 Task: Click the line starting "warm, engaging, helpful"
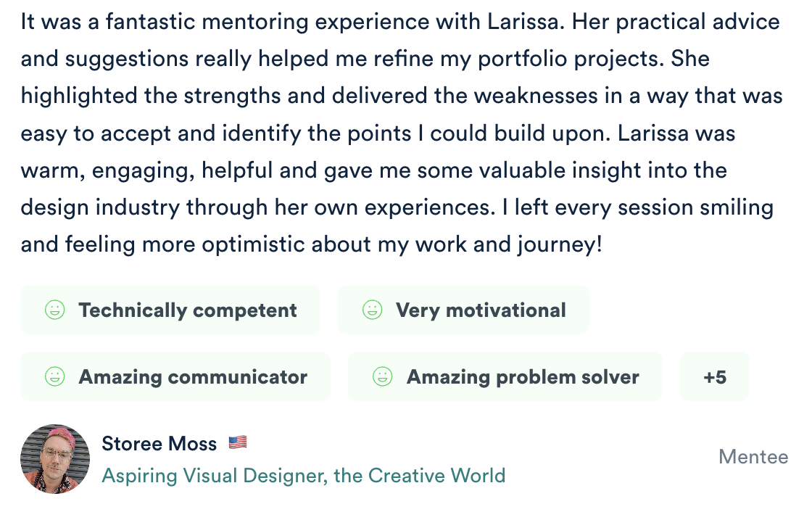[373, 171]
